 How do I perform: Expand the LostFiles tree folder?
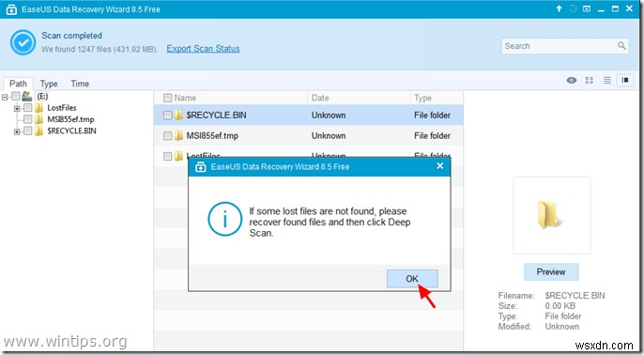(x=17, y=109)
